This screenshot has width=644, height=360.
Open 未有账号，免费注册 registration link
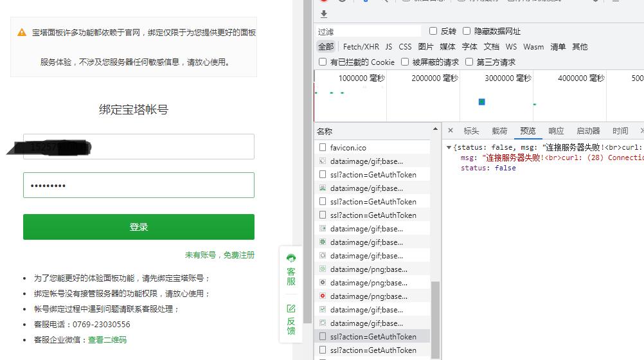(x=220, y=255)
